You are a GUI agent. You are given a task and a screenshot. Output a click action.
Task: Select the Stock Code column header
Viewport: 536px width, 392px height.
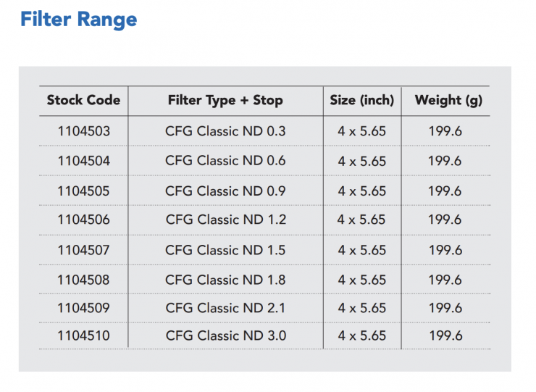[83, 101]
